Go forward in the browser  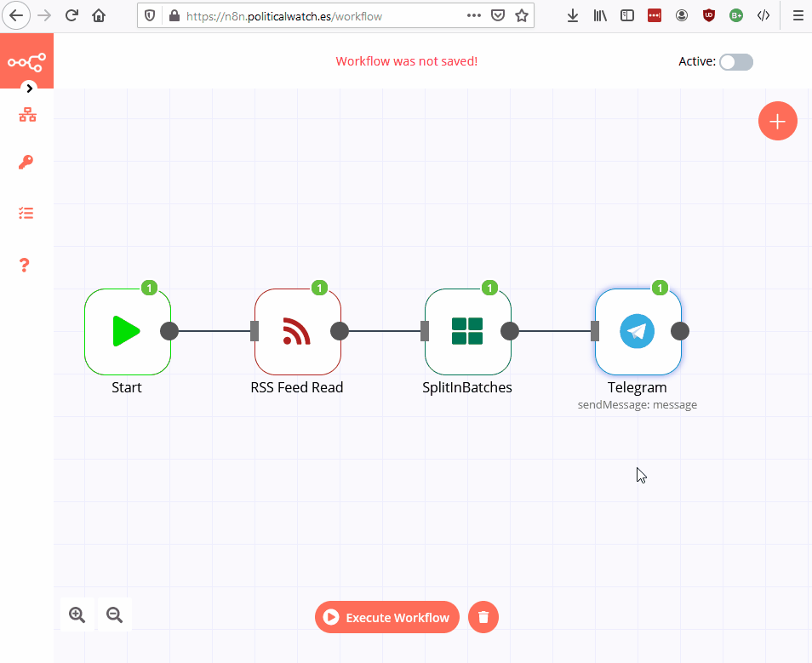(x=44, y=15)
